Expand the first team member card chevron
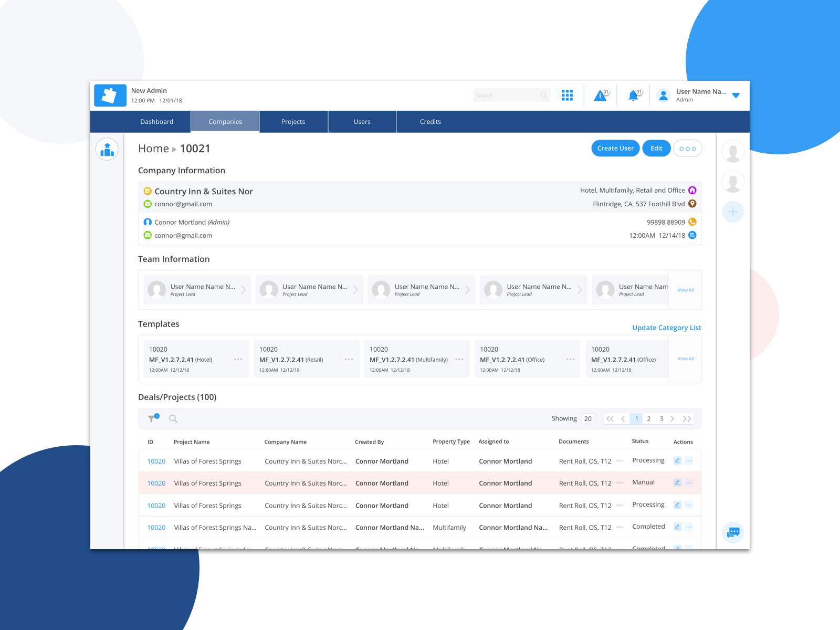This screenshot has width=840, height=630. click(244, 290)
